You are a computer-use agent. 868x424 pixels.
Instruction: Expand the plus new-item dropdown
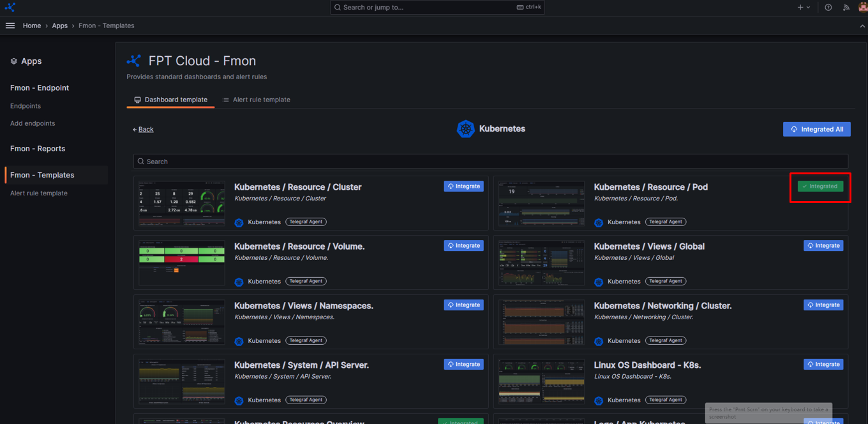click(x=804, y=8)
